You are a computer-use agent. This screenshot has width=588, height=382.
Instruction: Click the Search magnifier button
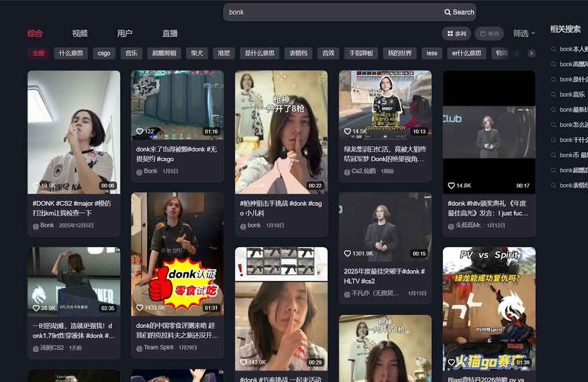click(459, 12)
